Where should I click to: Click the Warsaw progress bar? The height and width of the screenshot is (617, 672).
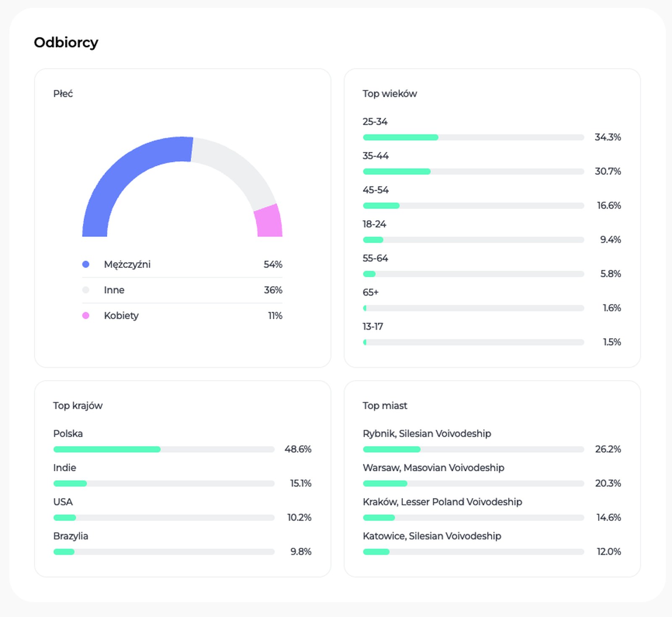473,483
